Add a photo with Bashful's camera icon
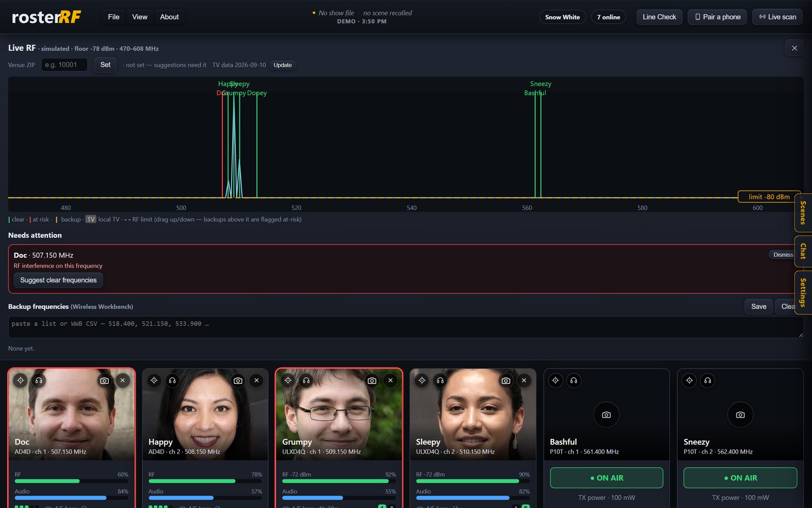This screenshot has height=508, width=812. point(606,415)
